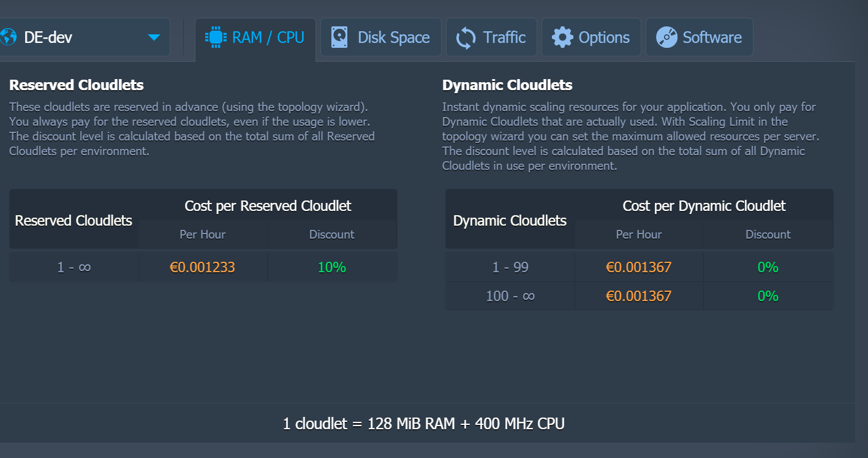The height and width of the screenshot is (458, 868).
Task: Open the DE-dev region selector
Action: coord(80,37)
